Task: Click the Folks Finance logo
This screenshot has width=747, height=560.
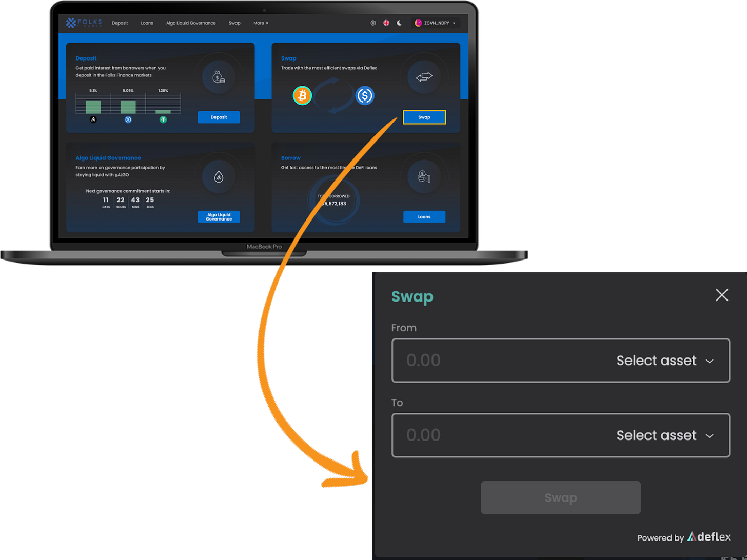Action: (x=84, y=23)
